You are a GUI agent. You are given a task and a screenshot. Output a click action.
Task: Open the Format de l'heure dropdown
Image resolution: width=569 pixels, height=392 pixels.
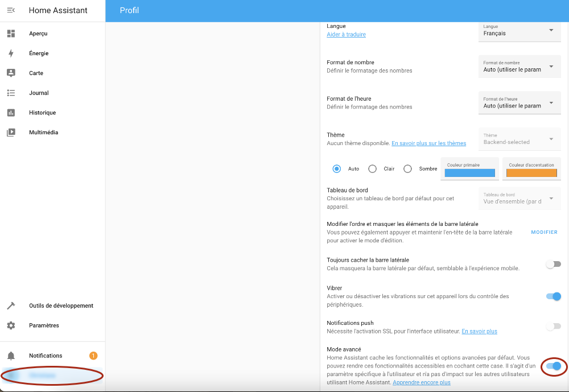(519, 103)
